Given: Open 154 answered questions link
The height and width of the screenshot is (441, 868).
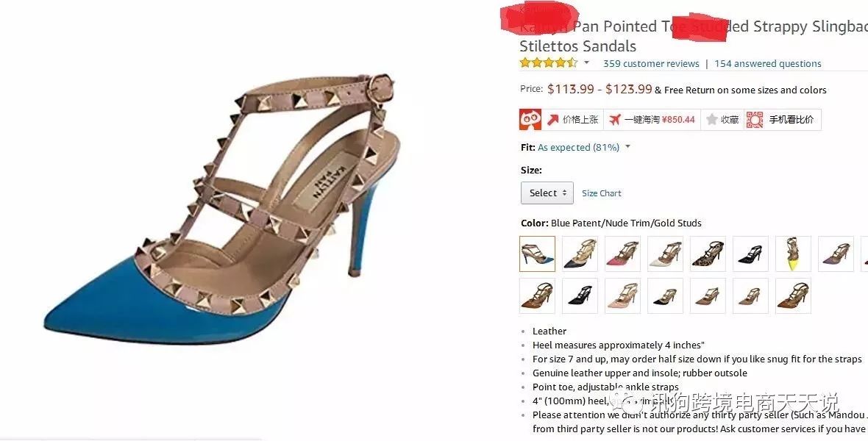Looking at the screenshot, I should point(768,64).
